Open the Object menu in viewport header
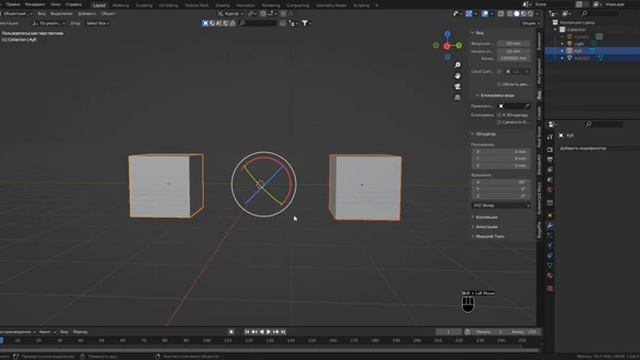 [108, 13]
